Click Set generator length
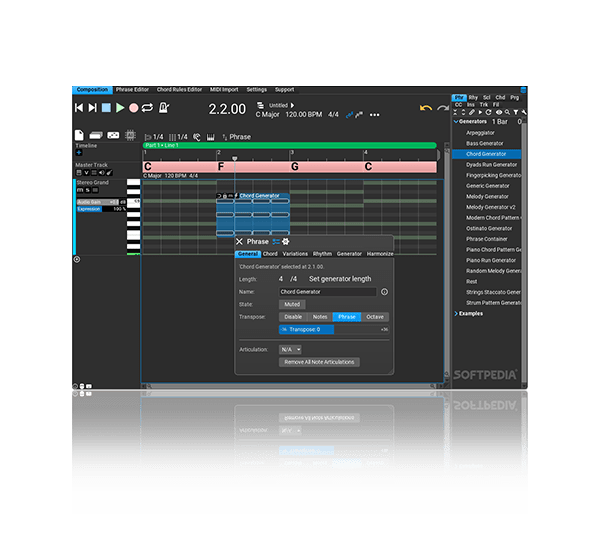 point(340,279)
